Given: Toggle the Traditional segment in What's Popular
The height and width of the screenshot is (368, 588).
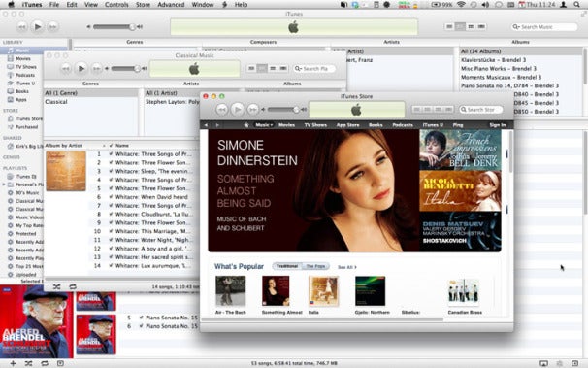Looking at the screenshot, I should 287,266.
